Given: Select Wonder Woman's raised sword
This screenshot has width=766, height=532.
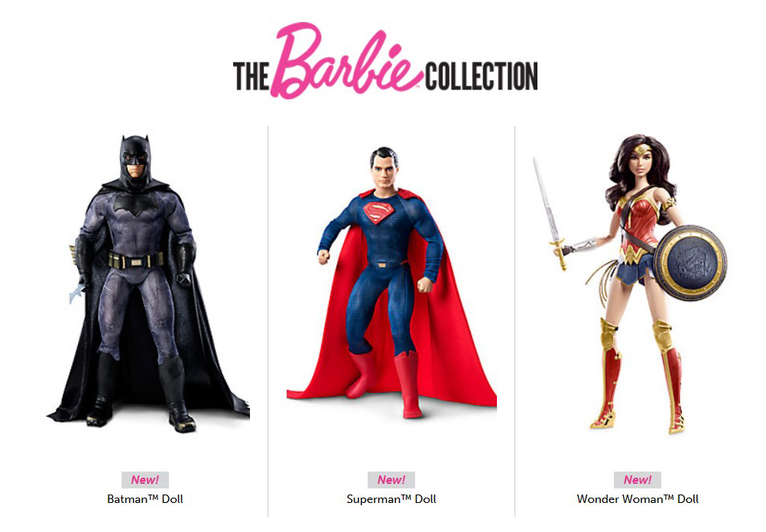Looking at the screenshot, I should pos(550,214).
